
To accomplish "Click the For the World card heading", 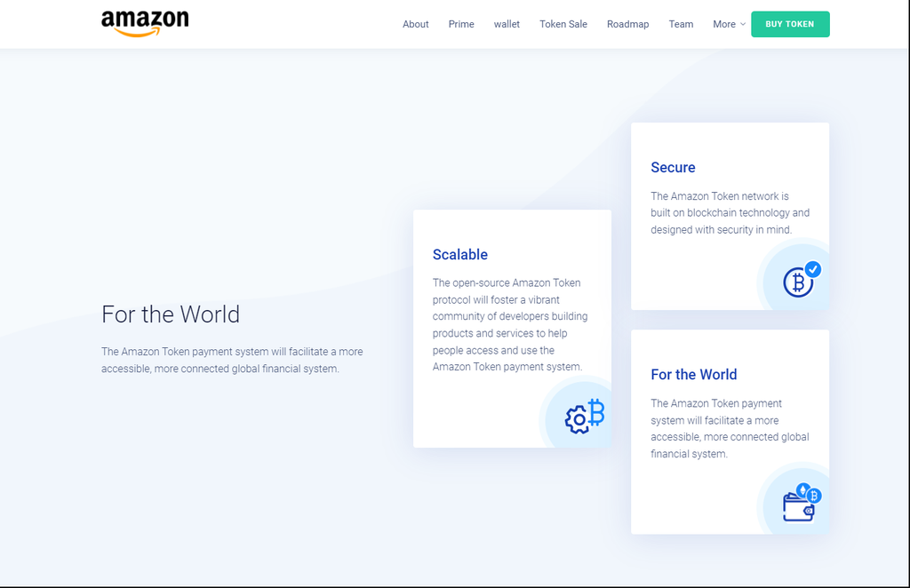I will click(x=693, y=375).
